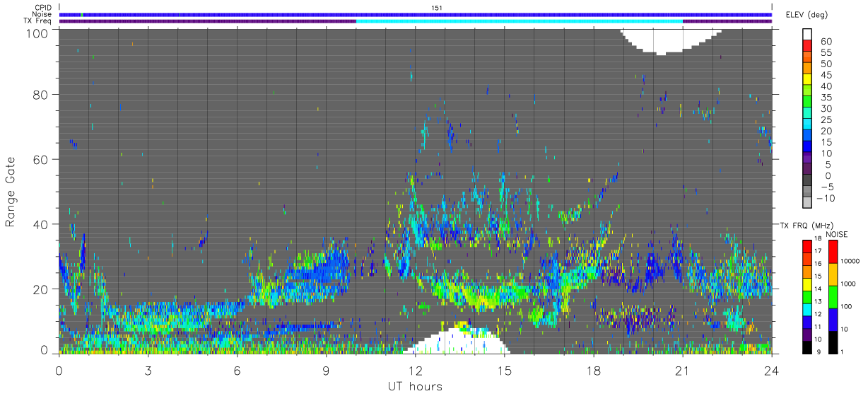Click black NOISE segment between 10 and 1
Image resolution: width=868 pixels, height=401 pixels.
pos(833,341)
